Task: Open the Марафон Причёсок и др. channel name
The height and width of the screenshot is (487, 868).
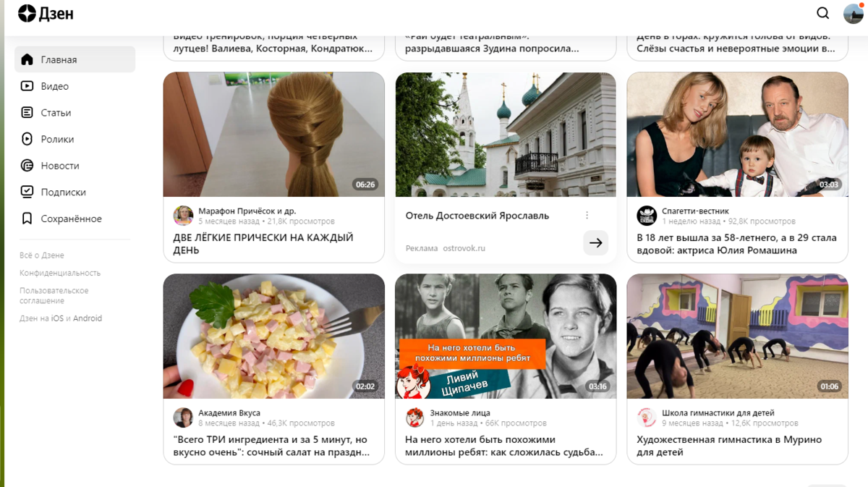Action: tap(247, 211)
